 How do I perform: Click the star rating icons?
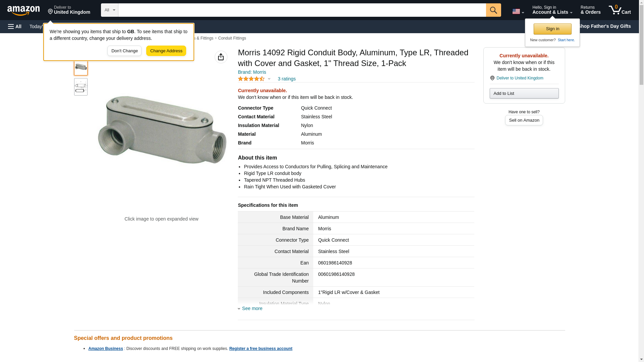coord(251,79)
